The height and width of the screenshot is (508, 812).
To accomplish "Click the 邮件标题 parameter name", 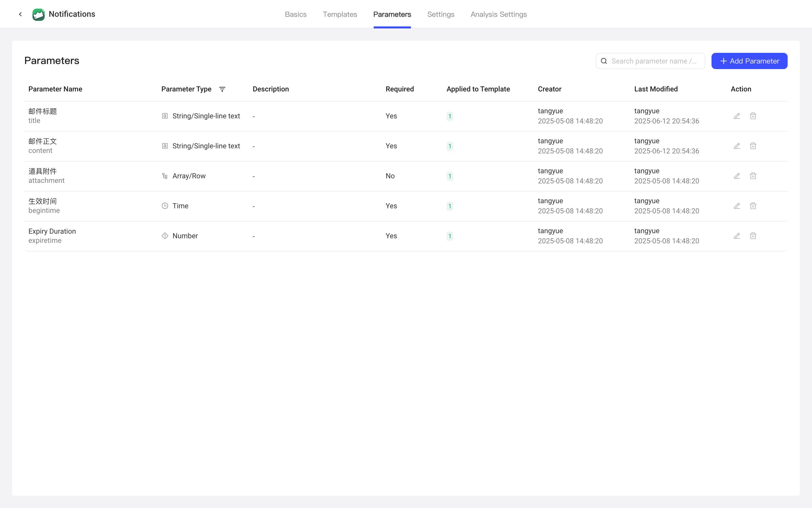I will pyautogui.click(x=43, y=111).
